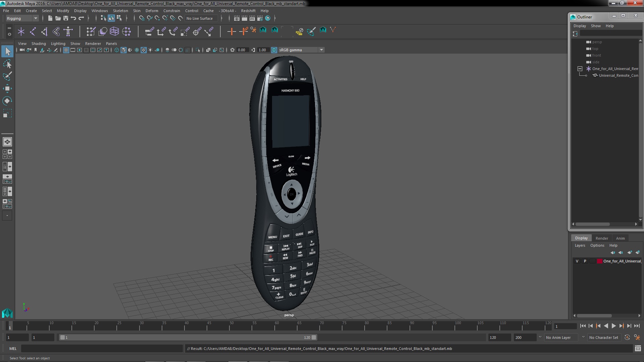Select single pane layout icon

[7, 142]
